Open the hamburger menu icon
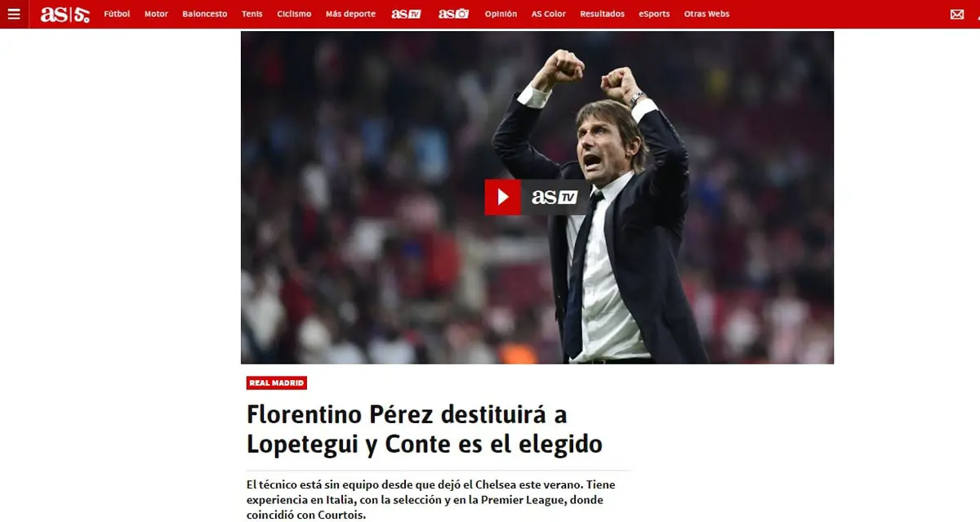Image resolution: width=980 pixels, height=522 pixels. 14,14
